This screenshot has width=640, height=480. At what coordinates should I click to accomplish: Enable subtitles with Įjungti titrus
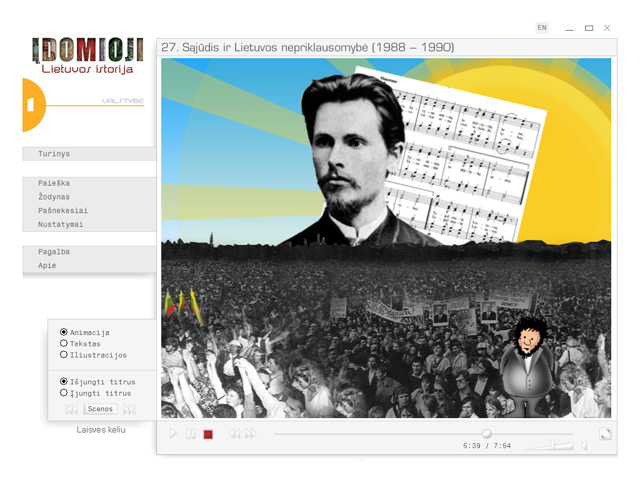click(x=95, y=393)
